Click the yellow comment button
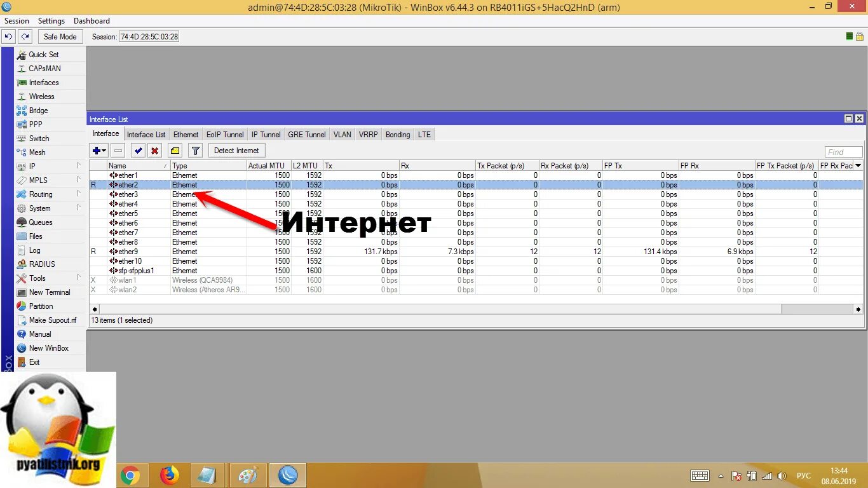This screenshot has width=868, height=488. pos(175,151)
